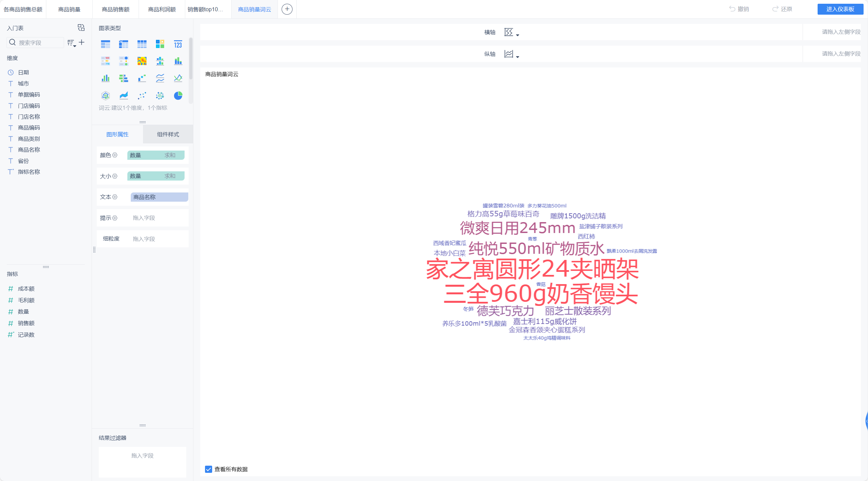
Task: Open the 图形属性 tab
Action: click(x=117, y=134)
